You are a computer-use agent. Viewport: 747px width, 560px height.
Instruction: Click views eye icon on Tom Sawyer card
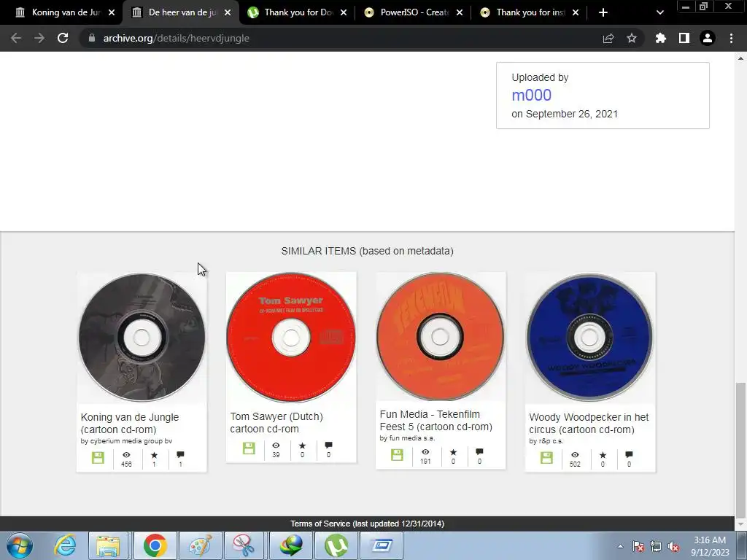pos(276,446)
